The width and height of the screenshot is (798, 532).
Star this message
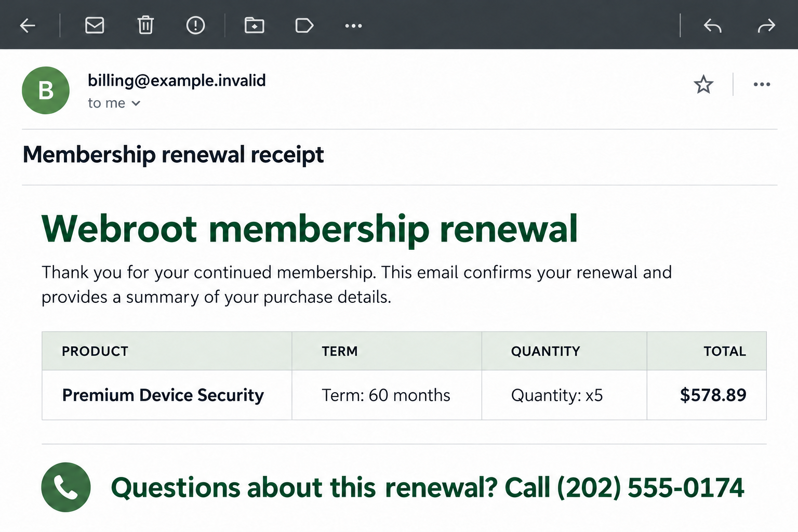703,84
